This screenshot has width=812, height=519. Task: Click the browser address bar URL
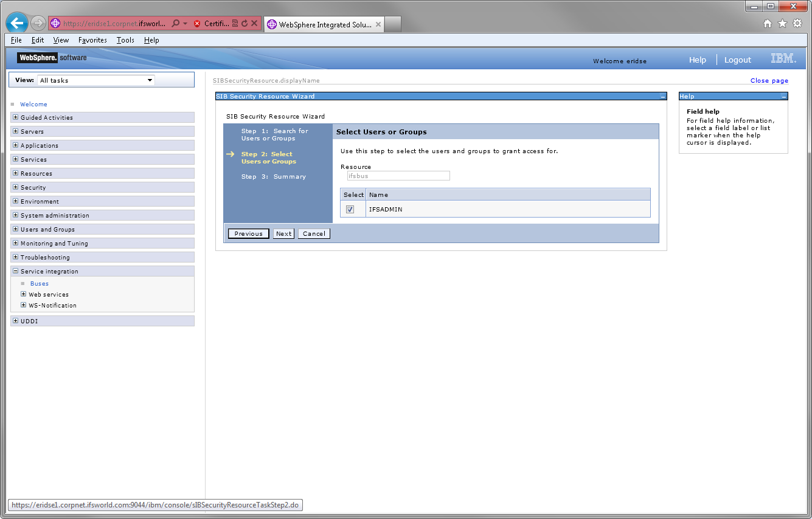114,24
